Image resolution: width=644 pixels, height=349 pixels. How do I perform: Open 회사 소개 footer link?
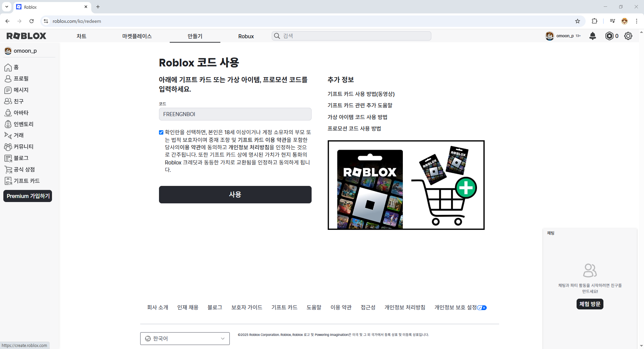coord(158,307)
